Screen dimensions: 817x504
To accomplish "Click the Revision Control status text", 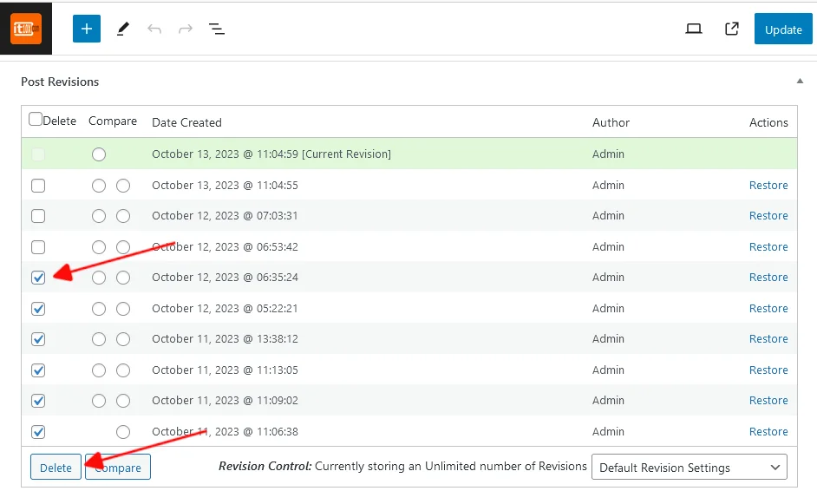I will point(402,466).
